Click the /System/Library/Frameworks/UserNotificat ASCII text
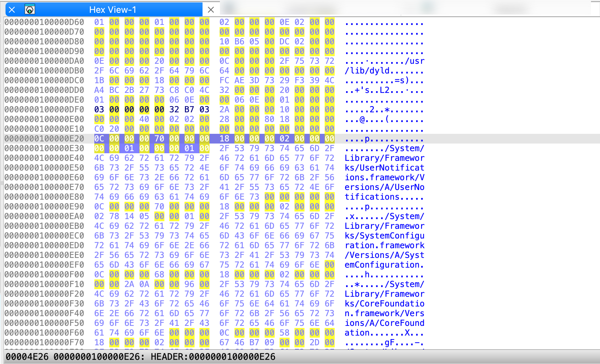The width and height of the screenshot is (600, 364). coord(384,167)
